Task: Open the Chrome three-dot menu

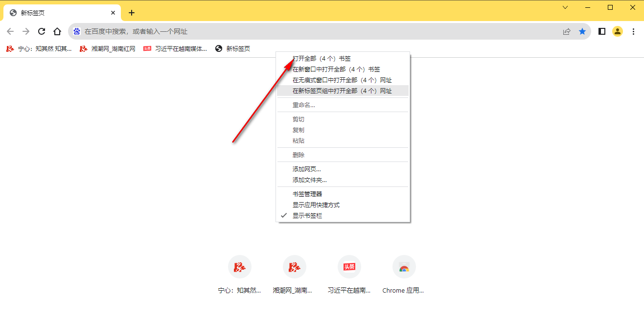Action: 633,31
